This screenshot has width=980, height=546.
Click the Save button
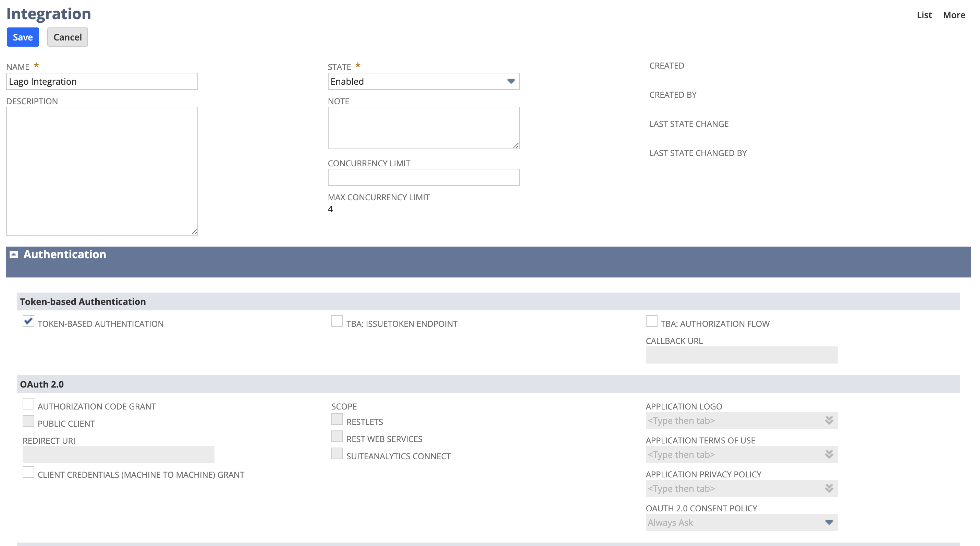click(23, 37)
